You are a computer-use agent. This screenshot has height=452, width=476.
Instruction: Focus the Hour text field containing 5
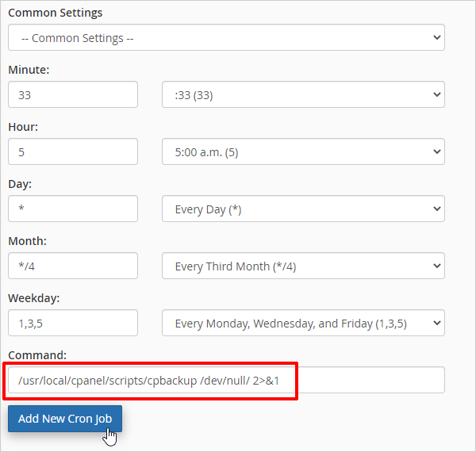coord(73,151)
